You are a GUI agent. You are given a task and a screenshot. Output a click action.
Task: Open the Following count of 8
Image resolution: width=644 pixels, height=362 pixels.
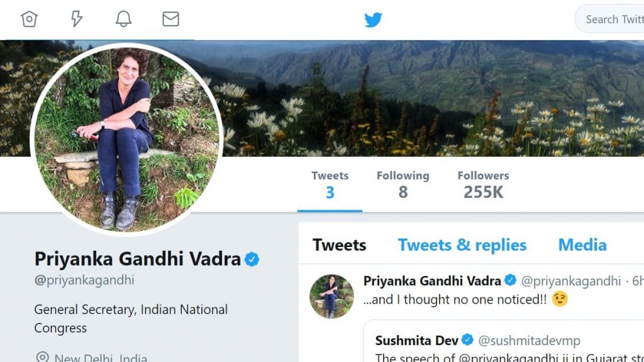point(403,185)
